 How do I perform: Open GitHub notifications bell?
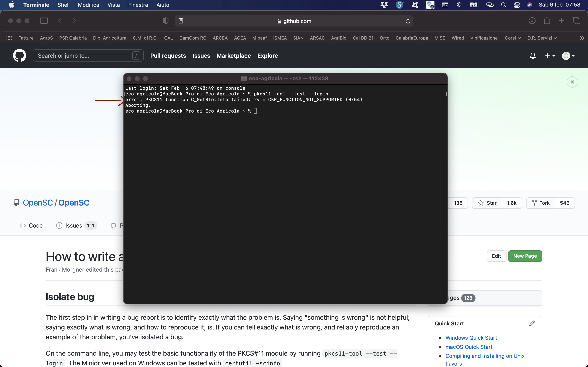(x=533, y=56)
